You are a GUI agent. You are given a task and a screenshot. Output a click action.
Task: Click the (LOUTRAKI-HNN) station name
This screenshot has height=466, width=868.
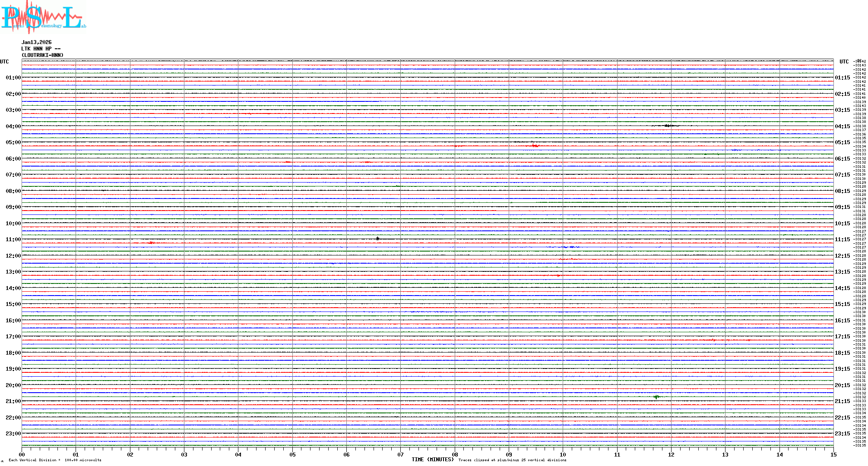[x=42, y=55]
